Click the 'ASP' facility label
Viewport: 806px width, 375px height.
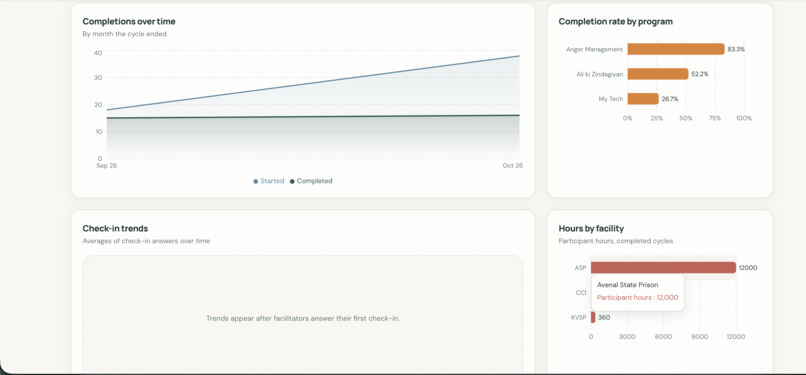tap(580, 268)
